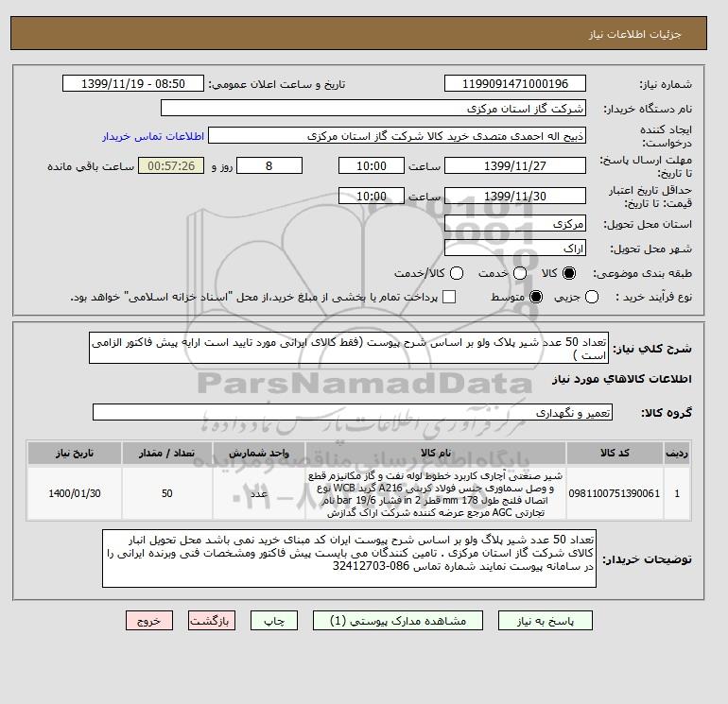The image size is (728, 704).
Task: Choose the متوسط purchase type radio
Action: (x=536, y=297)
